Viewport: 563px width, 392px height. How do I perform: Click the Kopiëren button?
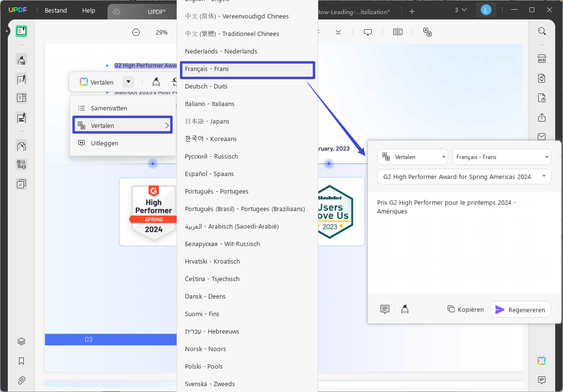click(465, 309)
